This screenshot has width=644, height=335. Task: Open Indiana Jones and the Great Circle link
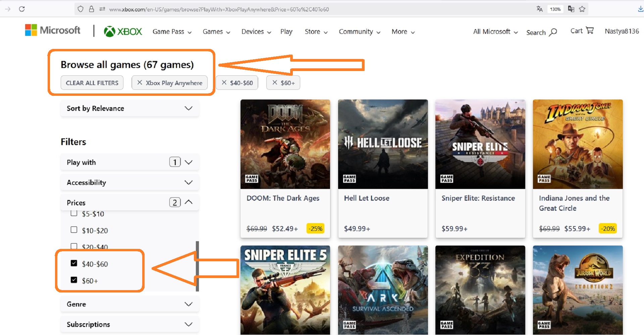click(574, 203)
